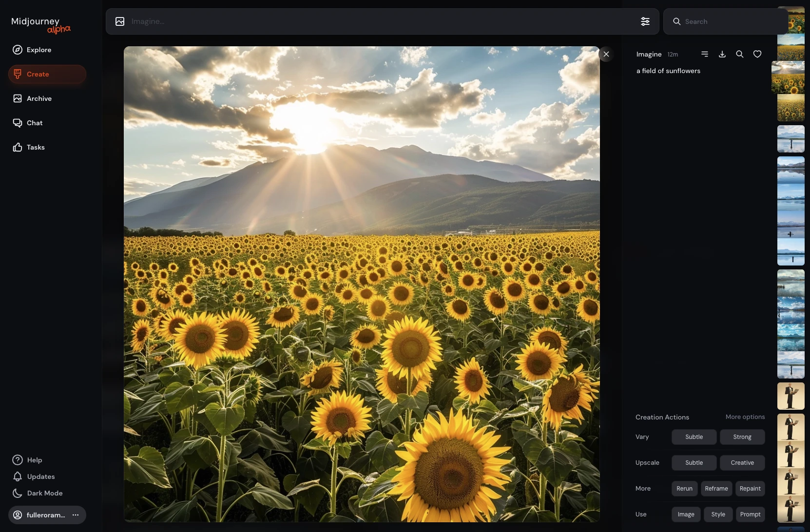Open the options menu icon next to Imagine
Screen dimensions: 810x532
[705, 54]
